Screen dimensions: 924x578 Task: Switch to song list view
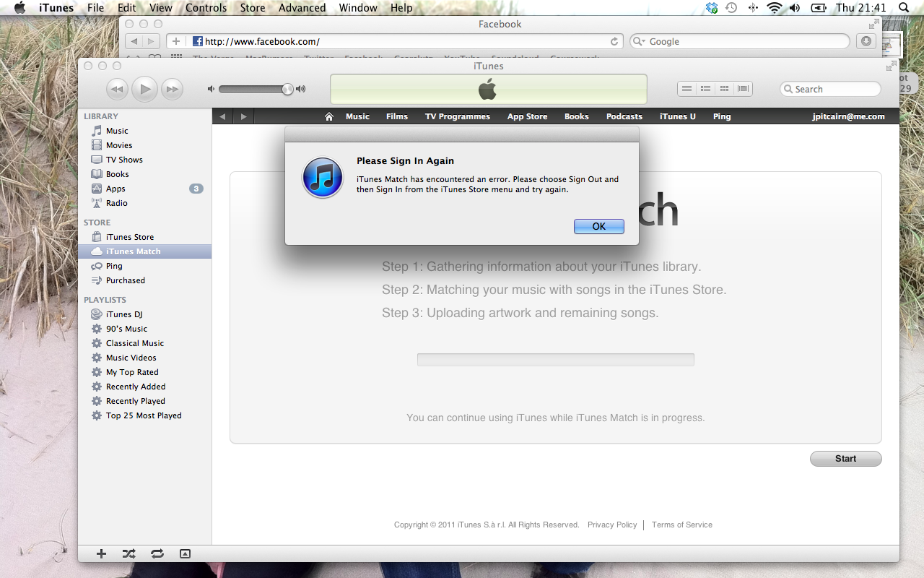pos(687,89)
